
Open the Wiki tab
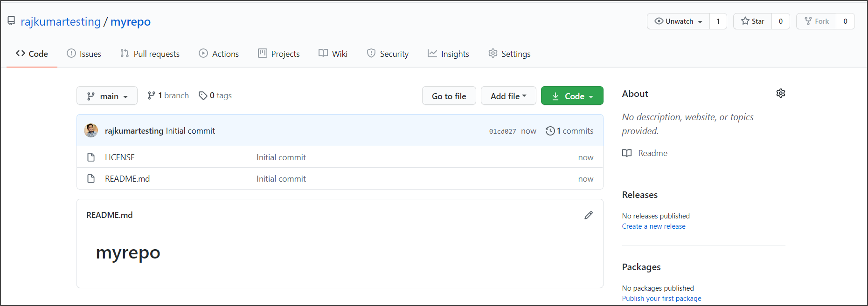[x=333, y=54]
